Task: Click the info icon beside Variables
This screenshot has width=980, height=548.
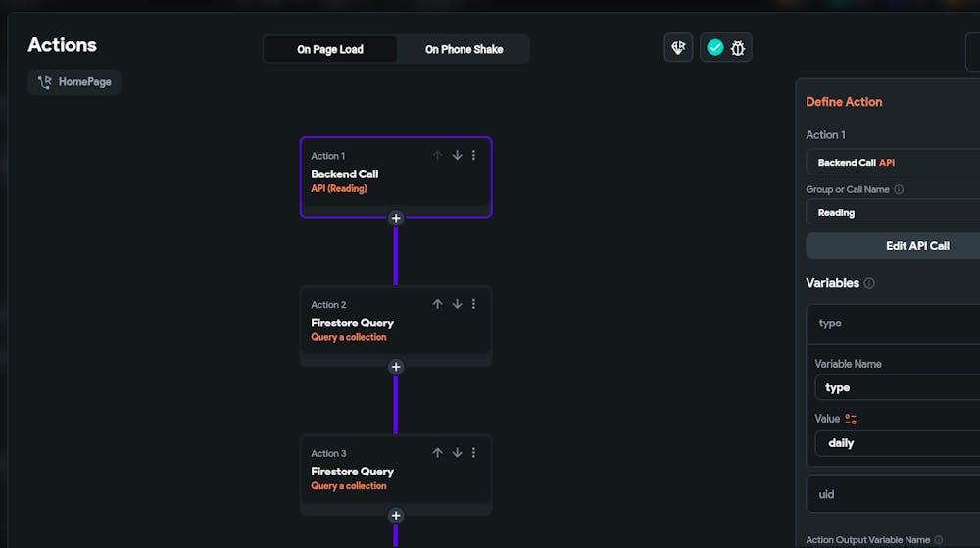Action: click(x=869, y=283)
